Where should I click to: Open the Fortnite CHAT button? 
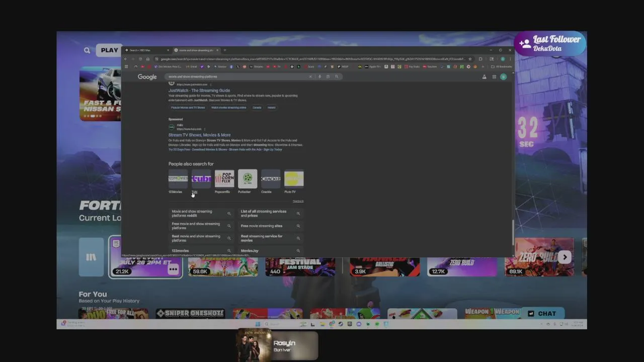(542, 313)
